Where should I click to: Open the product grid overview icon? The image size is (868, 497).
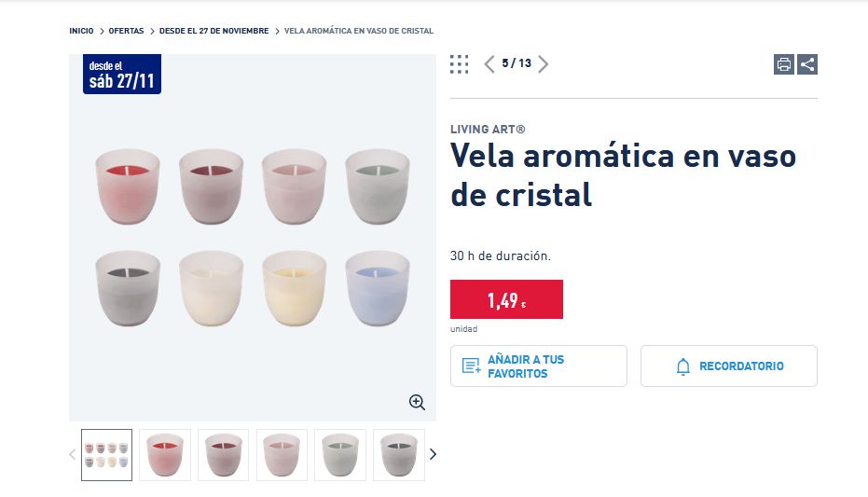click(x=459, y=63)
